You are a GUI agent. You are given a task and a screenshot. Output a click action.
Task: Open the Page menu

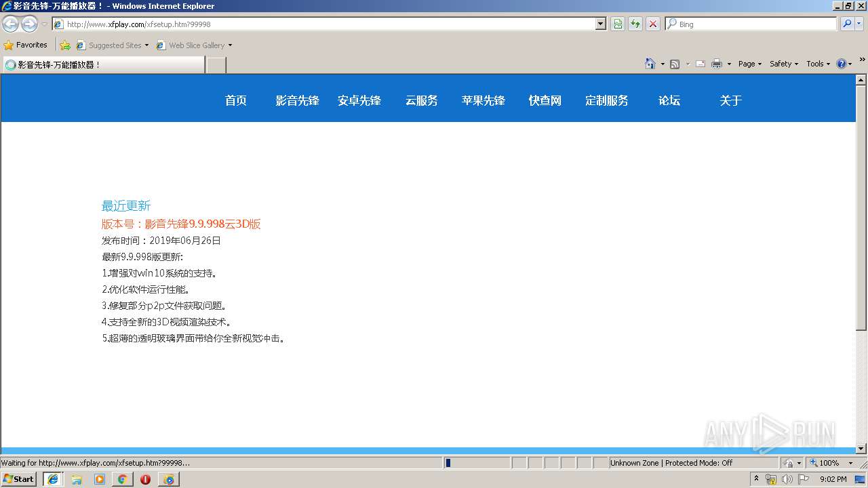749,64
